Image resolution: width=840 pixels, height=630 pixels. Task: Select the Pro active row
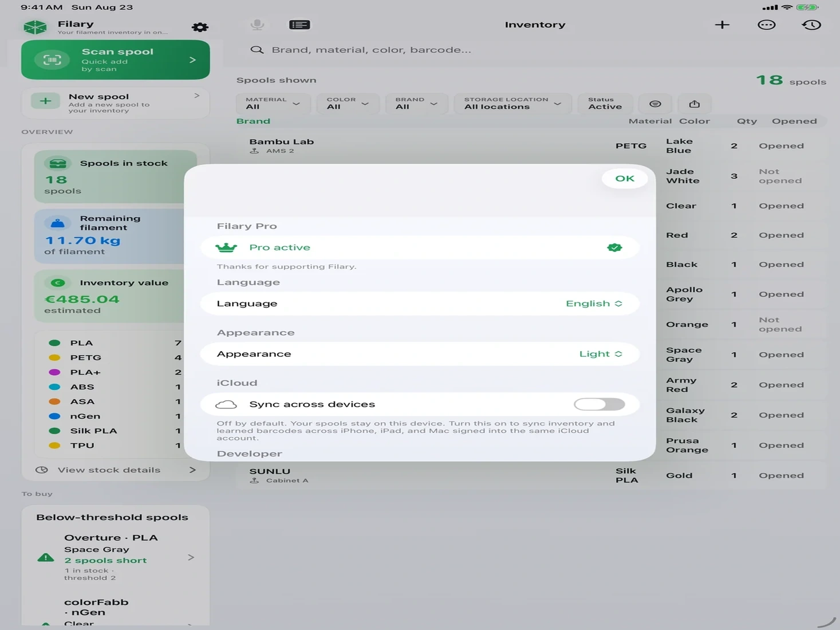coord(420,247)
